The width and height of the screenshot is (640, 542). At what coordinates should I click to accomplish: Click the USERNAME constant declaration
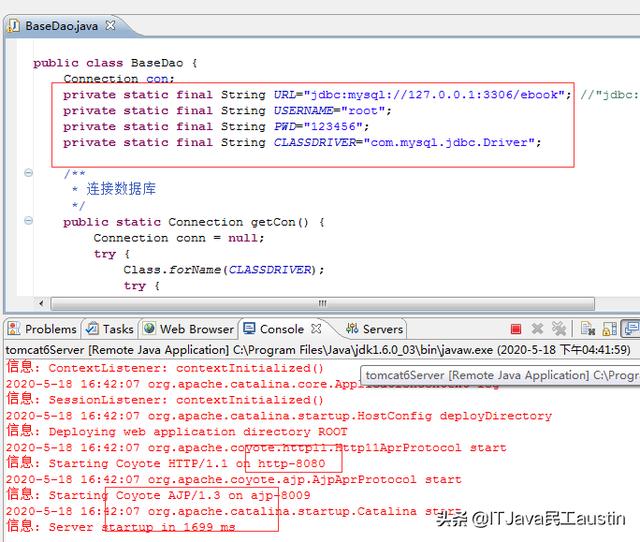[227, 111]
